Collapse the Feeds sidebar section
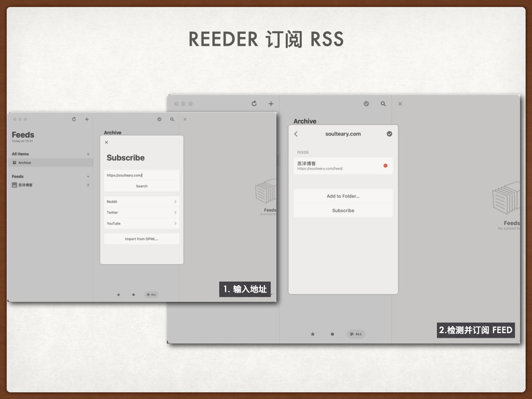532x399 pixels. coord(88,176)
